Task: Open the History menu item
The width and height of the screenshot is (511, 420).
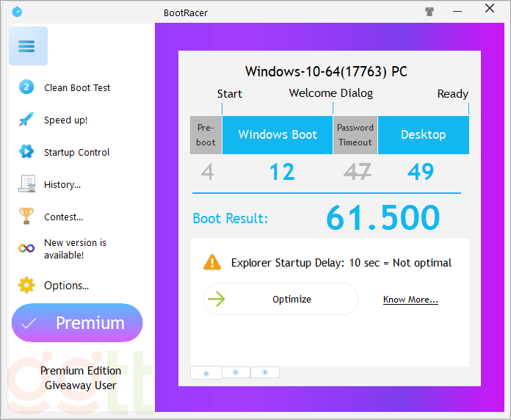Action: point(62,185)
